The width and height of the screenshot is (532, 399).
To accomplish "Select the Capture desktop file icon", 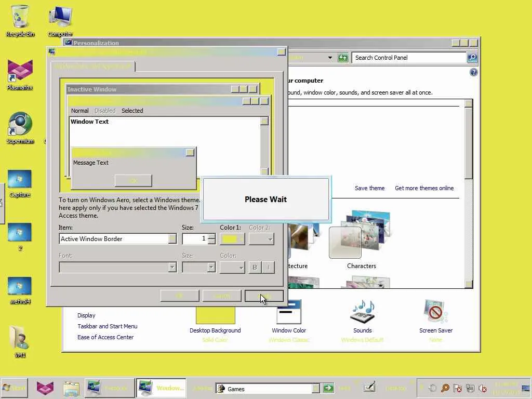I will point(20,183).
